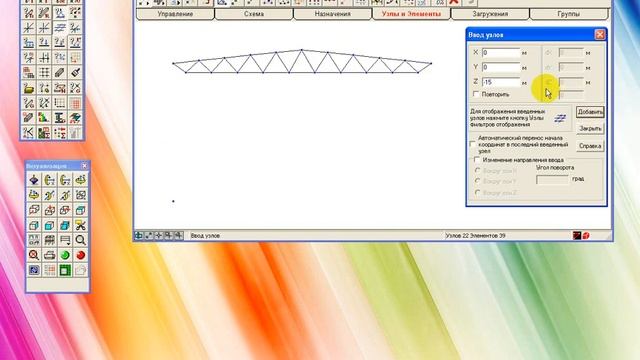The height and width of the screenshot is (360, 640).
Task: Enable the Повторить checkbox
Action: tap(476, 94)
